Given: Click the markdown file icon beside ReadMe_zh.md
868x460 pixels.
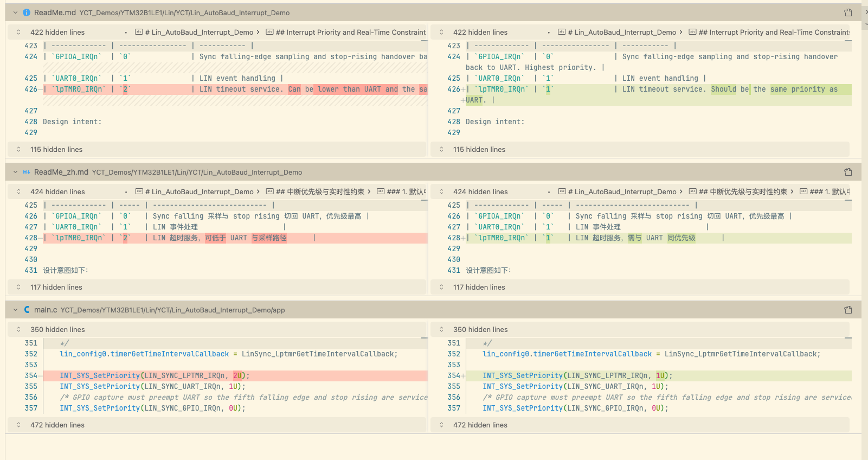Looking at the screenshot, I should pos(27,172).
